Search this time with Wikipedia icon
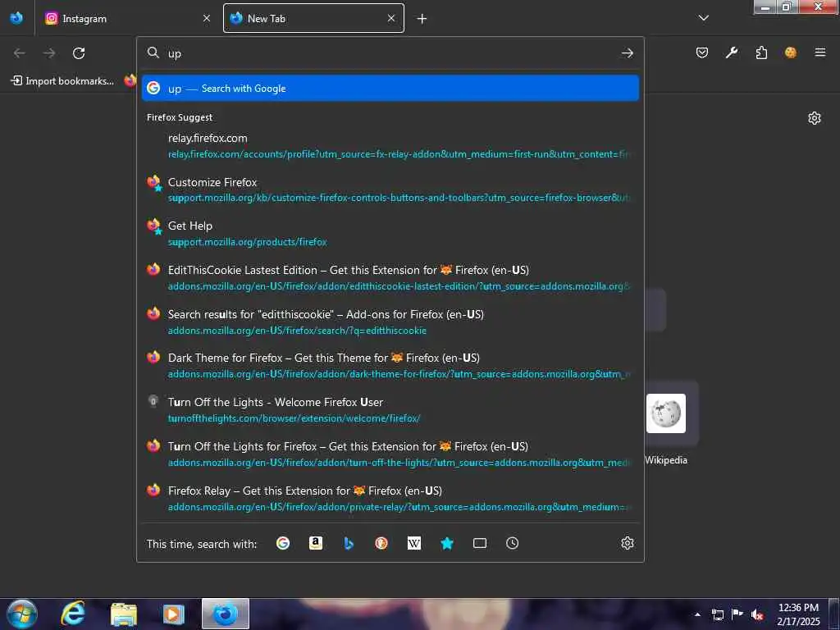The height and width of the screenshot is (630, 840). [x=414, y=543]
